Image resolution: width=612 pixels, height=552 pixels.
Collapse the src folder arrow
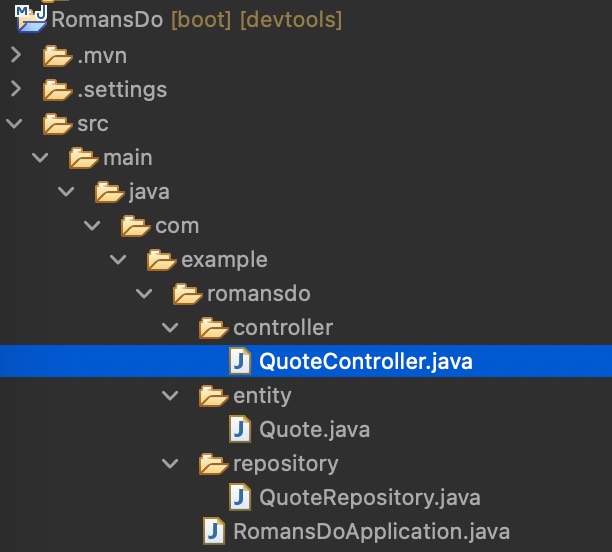click(15, 124)
